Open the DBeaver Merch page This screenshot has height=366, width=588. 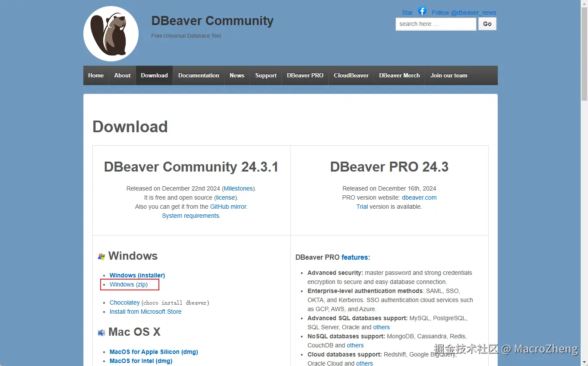pyautogui.click(x=399, y=75)
